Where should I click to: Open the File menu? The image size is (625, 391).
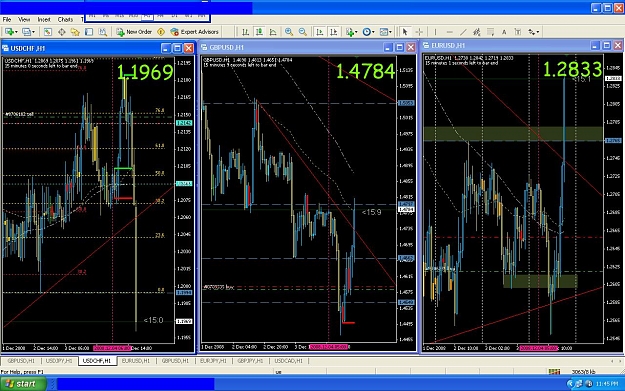tap(7, 19)
